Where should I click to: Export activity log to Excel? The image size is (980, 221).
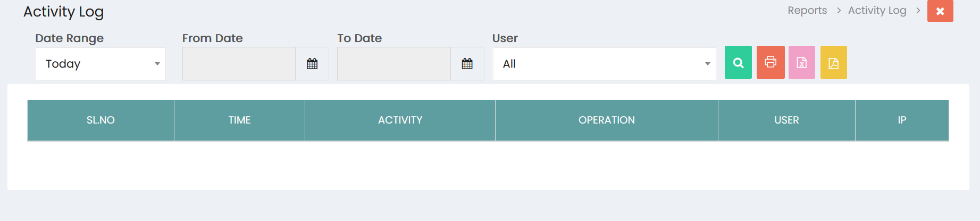(x=802, y=62)
